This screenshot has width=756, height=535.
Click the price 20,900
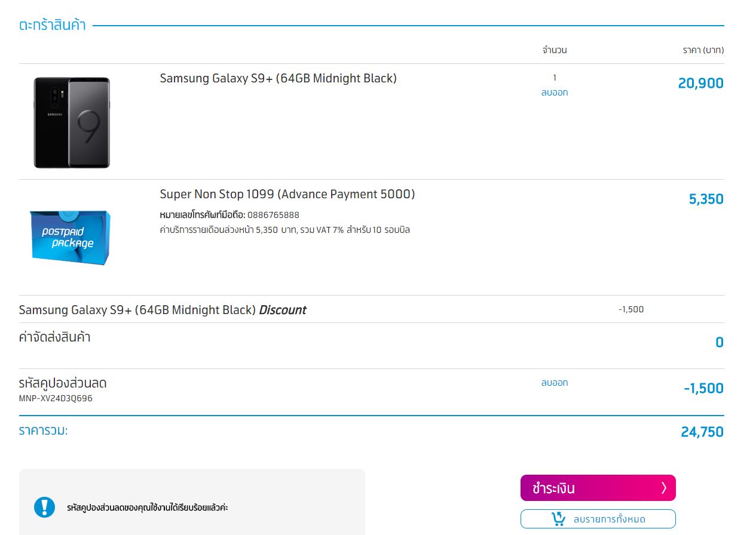click(700, 84)
